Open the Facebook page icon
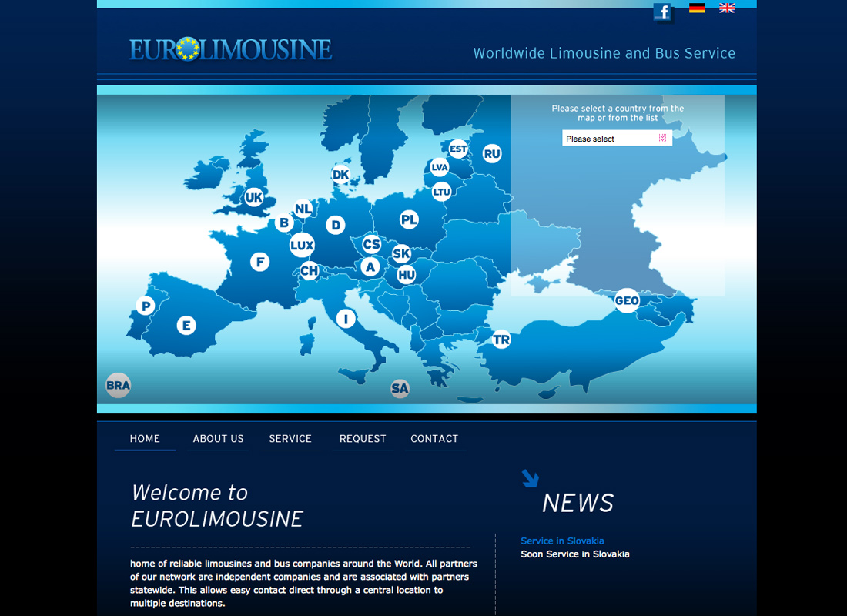The image size is (847, 616). coord(662,12)
